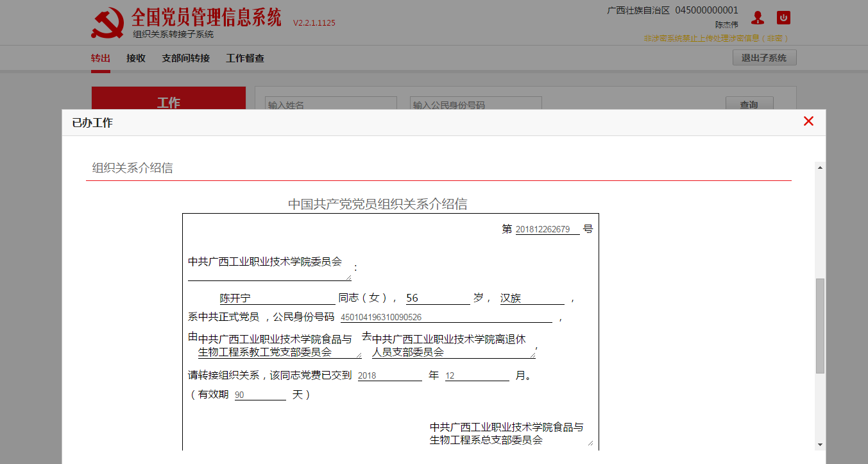Click the party emblem logo
Viewport: 868px width, 464px height.
point(108,24)
